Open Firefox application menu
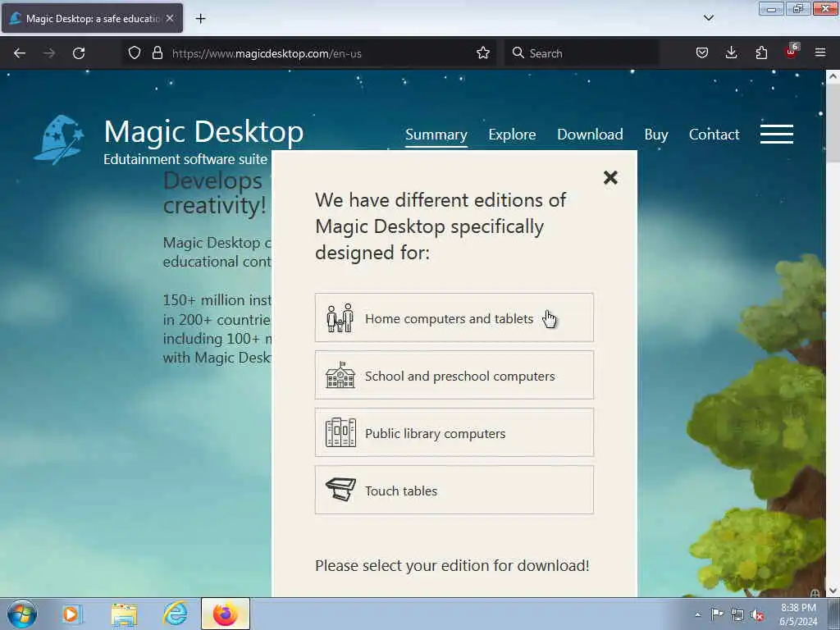 click(x=820, y=53)
